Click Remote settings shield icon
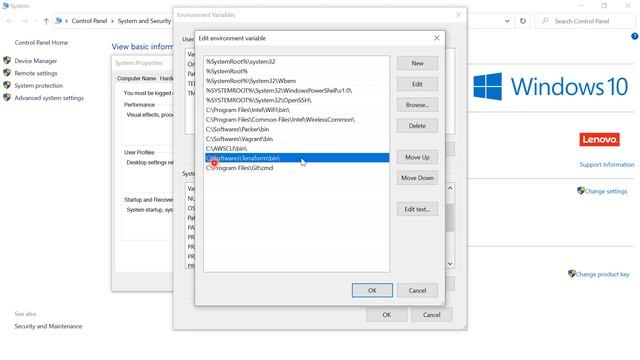Image resolution: width=640 pixels, height=360 pixels. click(7, 73)
